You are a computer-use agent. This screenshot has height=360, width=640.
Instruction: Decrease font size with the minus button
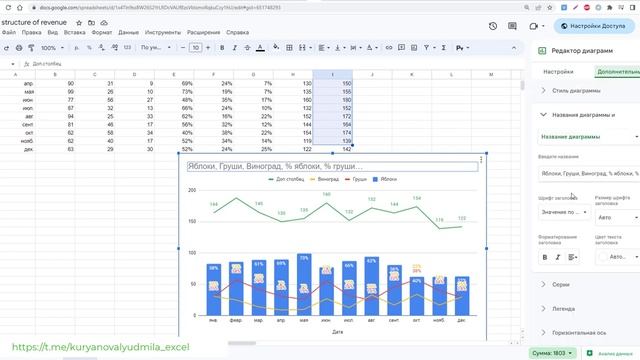[x=183, y=48]
